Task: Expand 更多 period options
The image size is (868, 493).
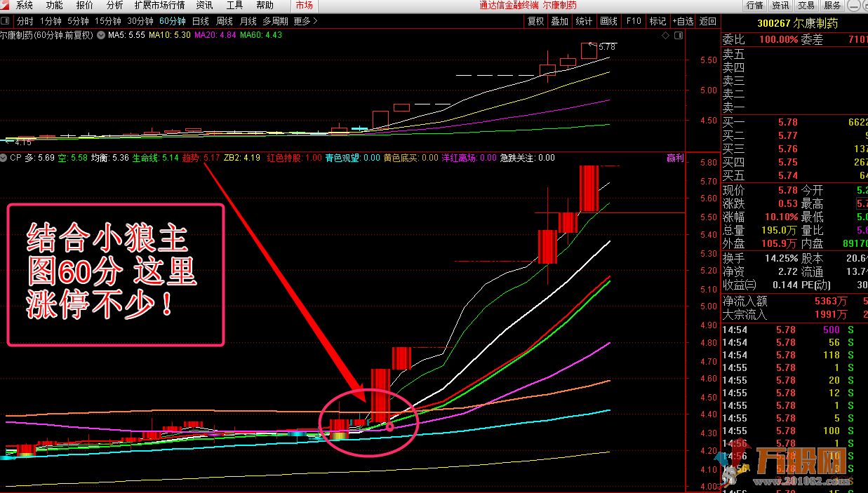Action: 305,21
